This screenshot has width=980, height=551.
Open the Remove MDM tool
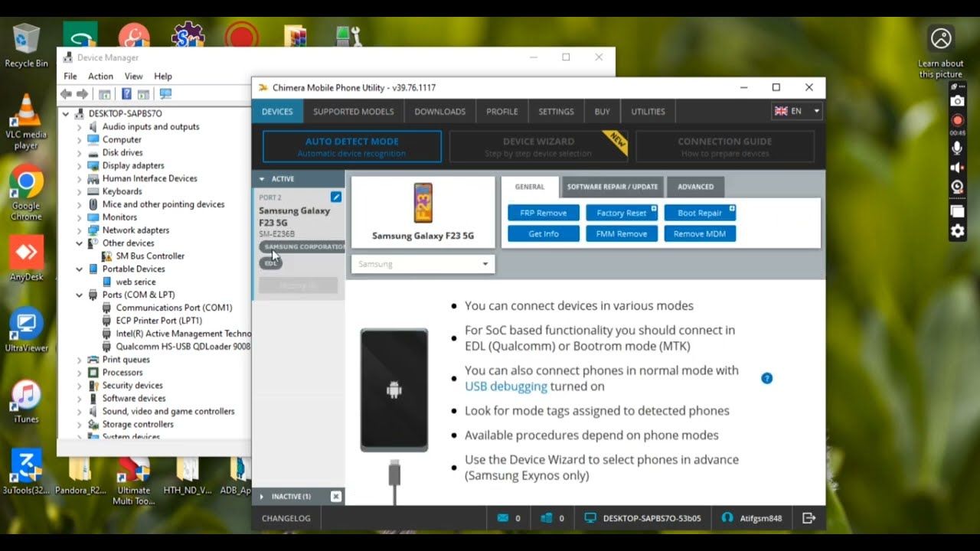(x=699, y=233)
